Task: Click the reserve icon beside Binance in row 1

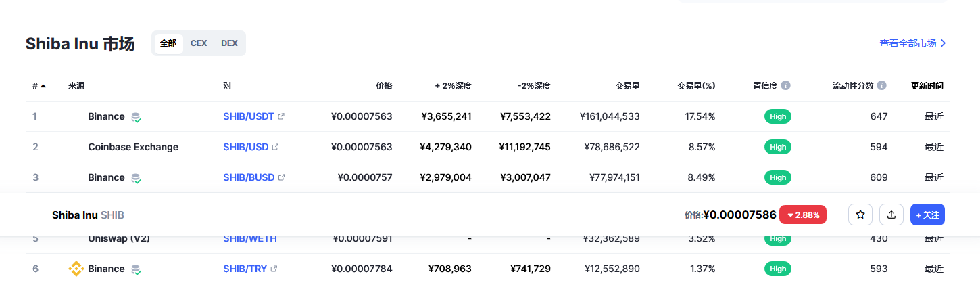Action: (x=136, y=117)
